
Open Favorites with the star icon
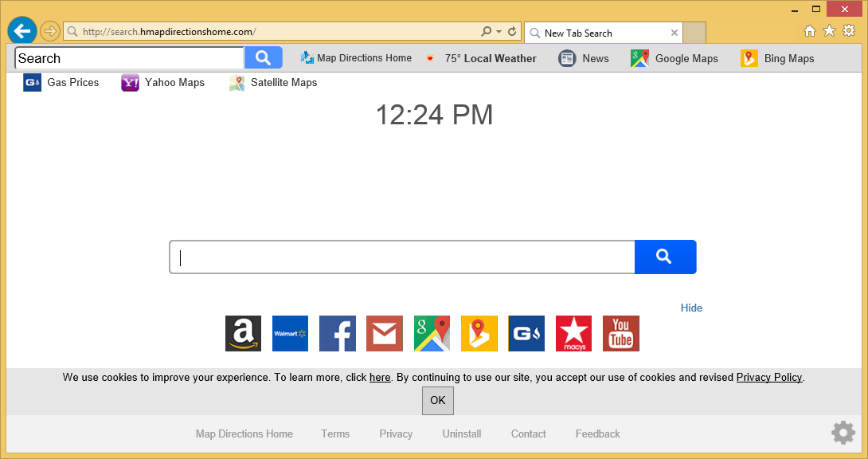pyautogui.click(x=829, y=31)
